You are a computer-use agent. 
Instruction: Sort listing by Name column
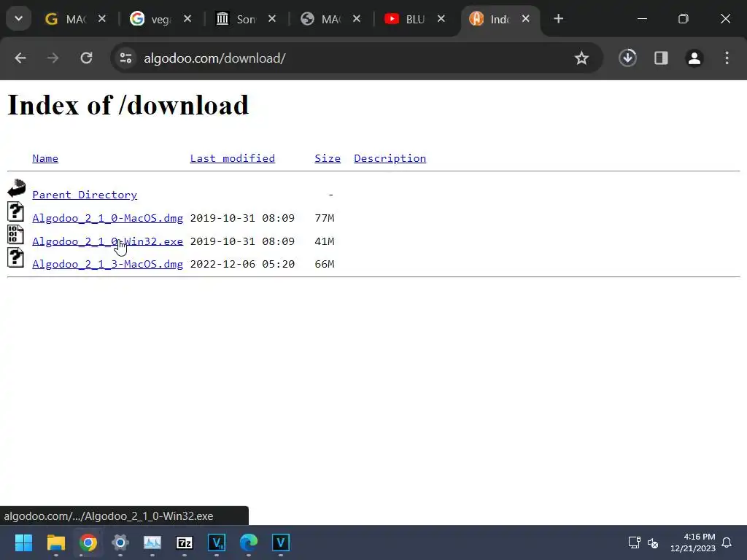click(x=45, y=158)
